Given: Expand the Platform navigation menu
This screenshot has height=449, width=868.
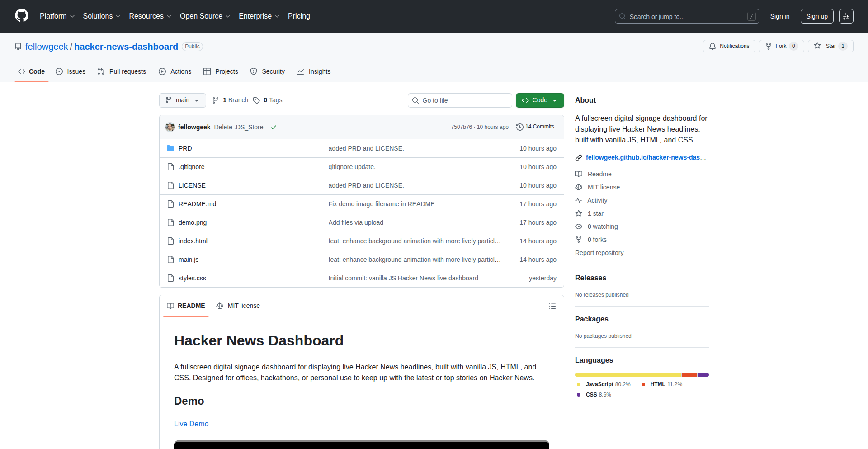Looking at the screenshot, I should pos(57,16).
